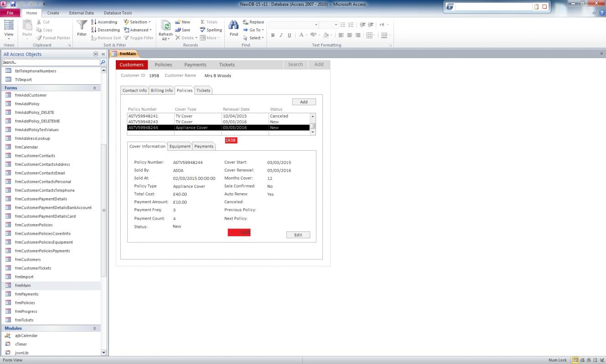Open the Selection filter dropdown
This screenshot has height=364, width=606.
(137, 22)
